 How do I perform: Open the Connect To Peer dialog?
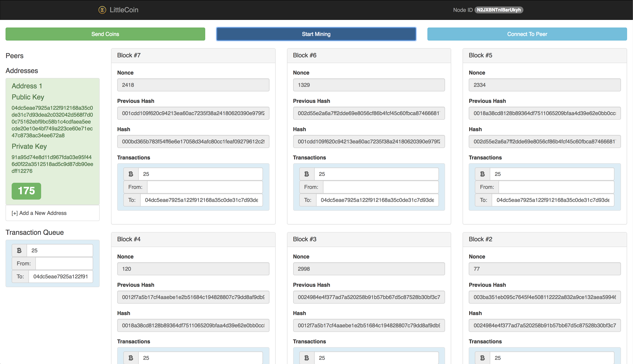tap(527, 34)
